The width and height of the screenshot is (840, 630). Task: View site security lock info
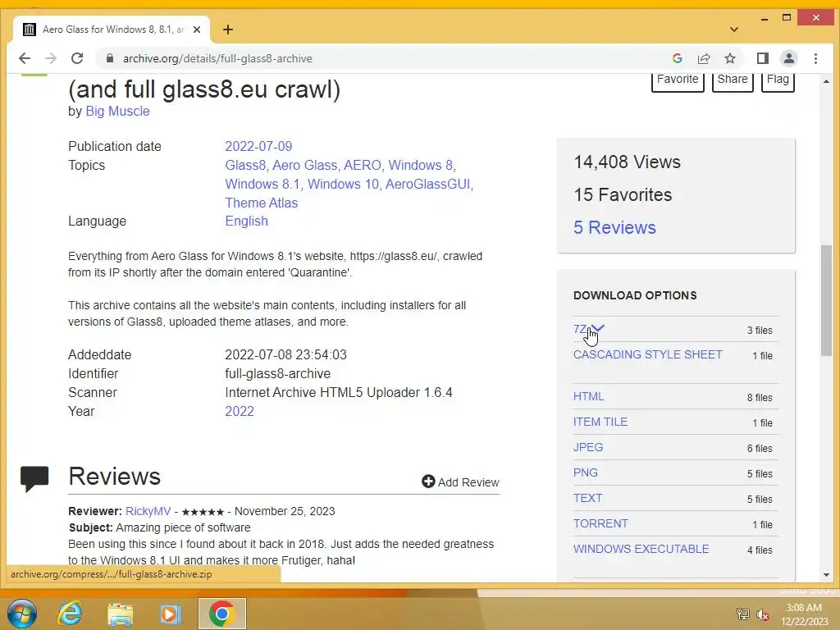point(110,58)
